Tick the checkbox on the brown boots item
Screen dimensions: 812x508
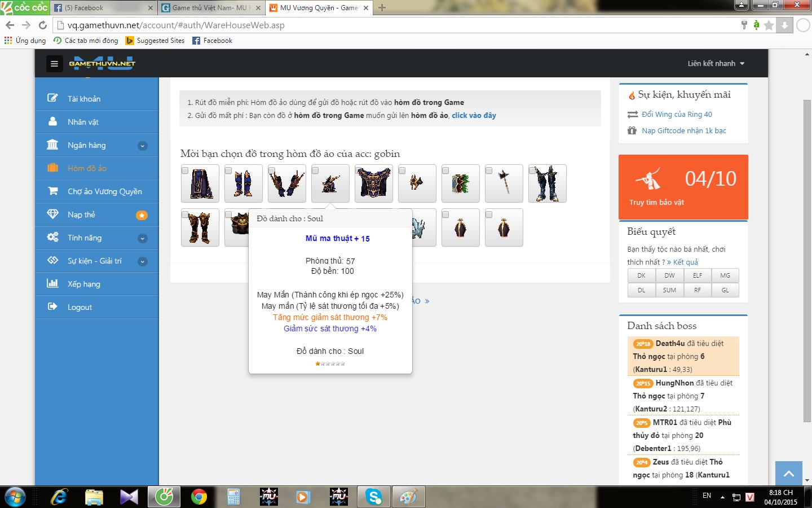click(185, 214)
